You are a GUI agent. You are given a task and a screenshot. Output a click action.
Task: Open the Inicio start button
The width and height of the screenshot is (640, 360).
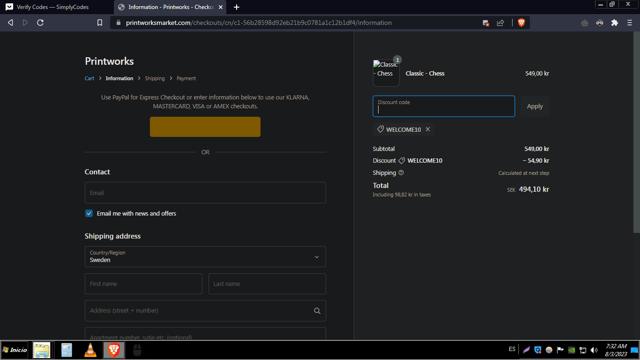(x=15, y=350)
